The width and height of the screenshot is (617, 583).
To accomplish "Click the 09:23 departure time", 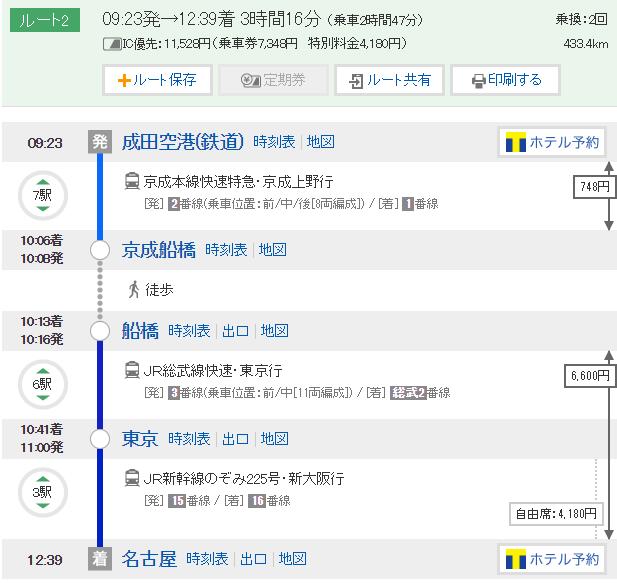I will 45,143.
